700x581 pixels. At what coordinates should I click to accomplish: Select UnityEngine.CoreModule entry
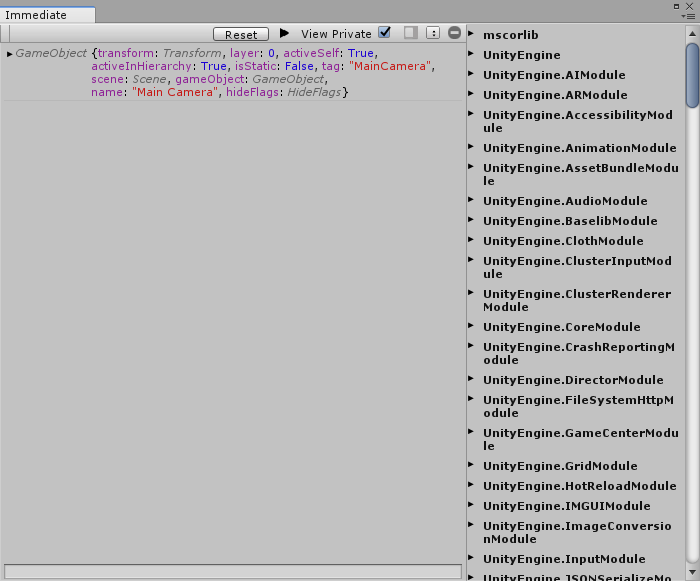point(562,327)
